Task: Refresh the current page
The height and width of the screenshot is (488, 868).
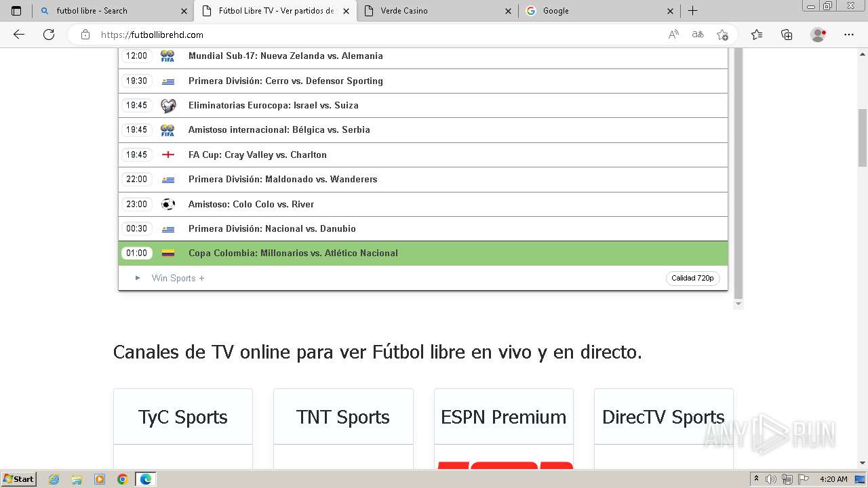Action: coord(49,35)
